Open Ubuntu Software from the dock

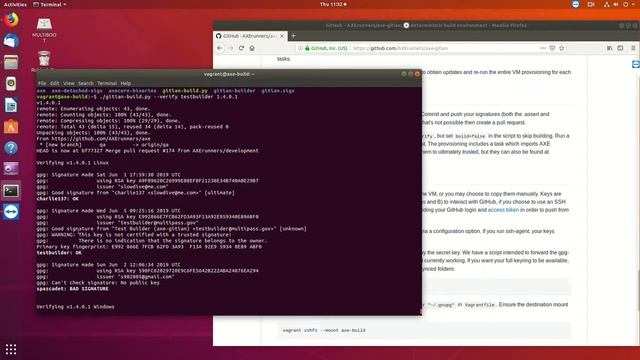point(11,127)
